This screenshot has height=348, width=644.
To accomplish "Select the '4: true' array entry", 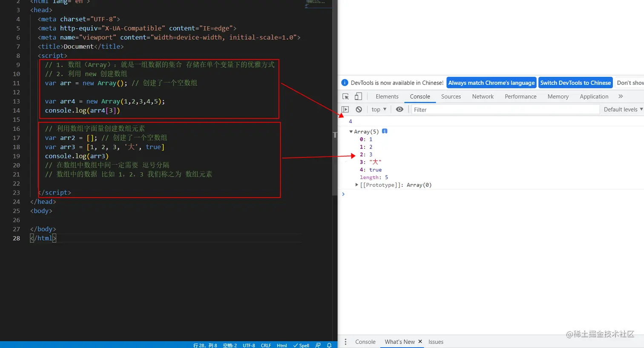I will click(371, 170).
